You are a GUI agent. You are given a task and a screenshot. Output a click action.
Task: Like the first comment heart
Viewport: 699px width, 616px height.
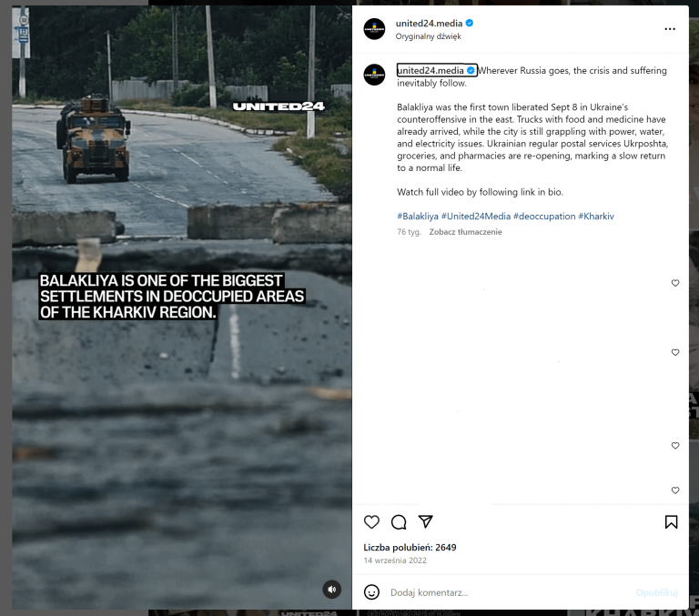click(675, 283)
